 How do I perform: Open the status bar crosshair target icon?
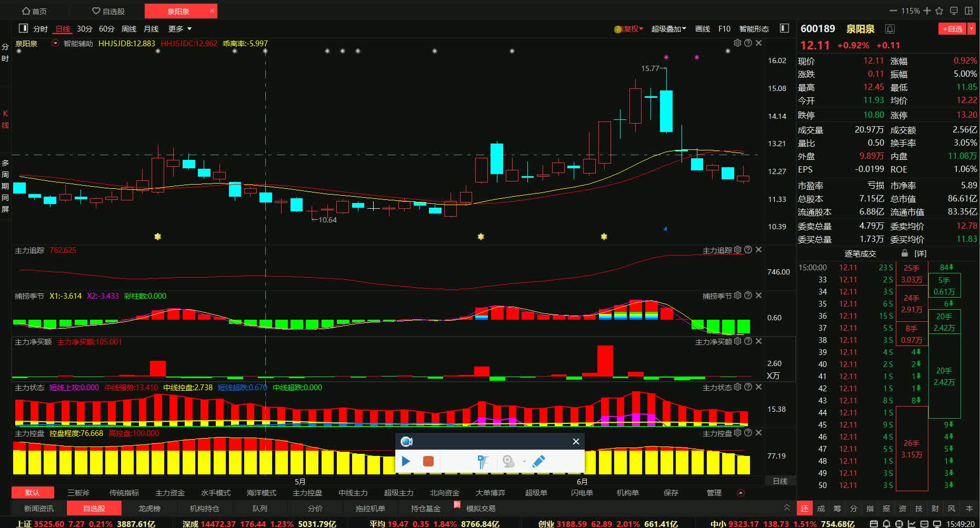coord(899,524)
